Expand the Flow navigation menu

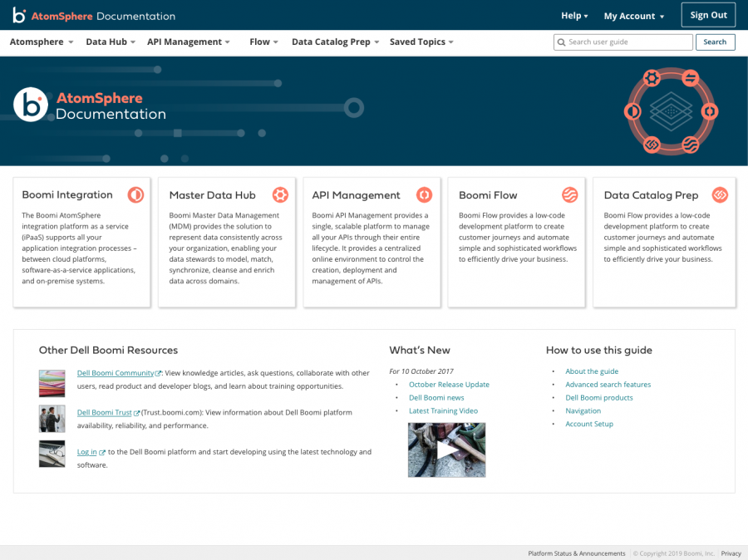[263, 42]
